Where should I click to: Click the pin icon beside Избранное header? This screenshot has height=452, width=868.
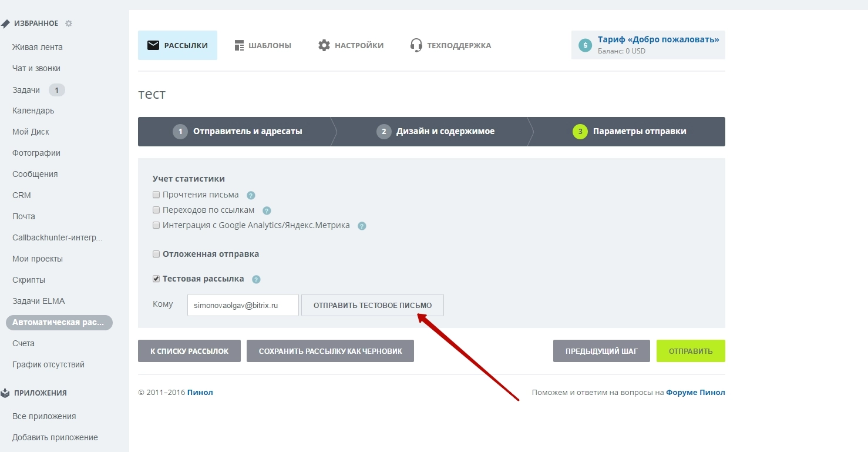5,24
